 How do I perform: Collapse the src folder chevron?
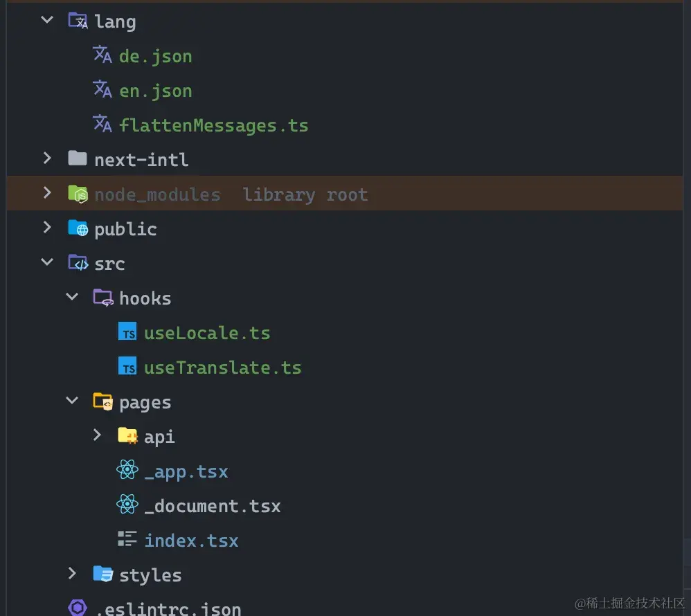tap(47, 262)
